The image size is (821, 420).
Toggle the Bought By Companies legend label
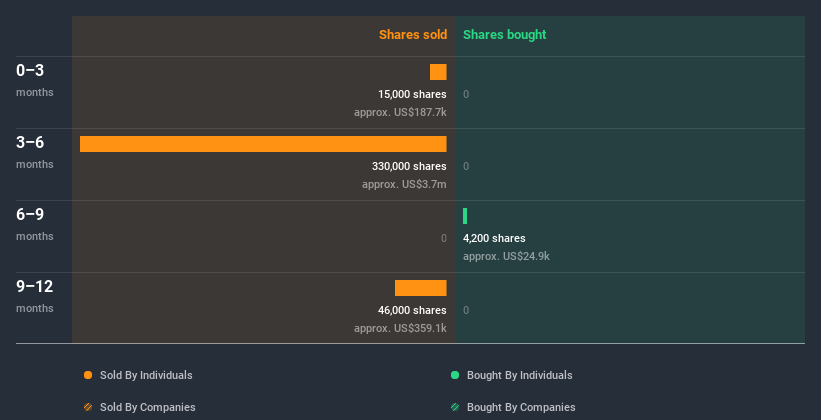[521, 407]
